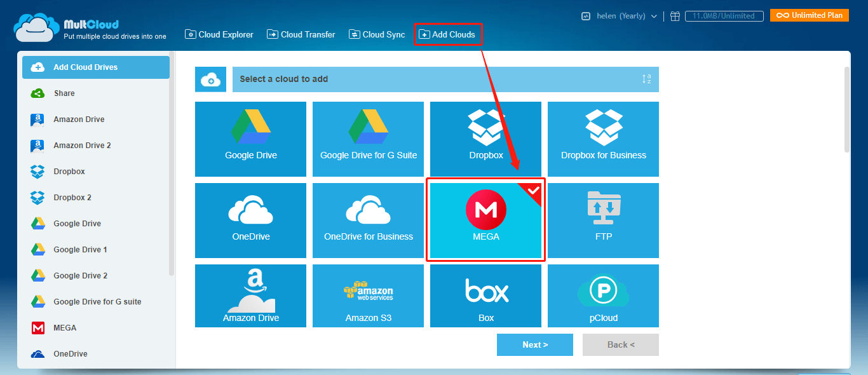Open the language selector icon
Screen dimensions: 868x375
point(585,16)
